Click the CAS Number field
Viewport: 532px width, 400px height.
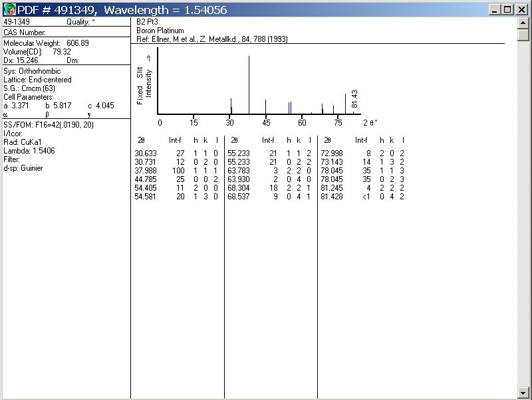(25, 33)
